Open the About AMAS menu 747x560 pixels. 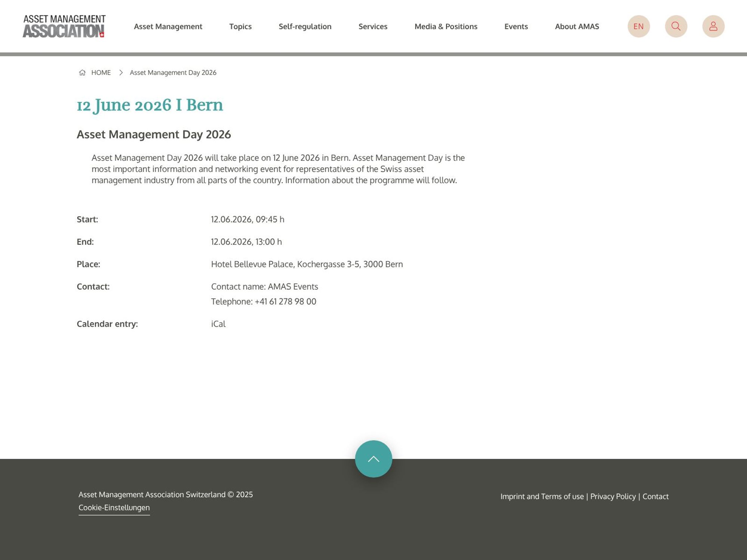577,27
